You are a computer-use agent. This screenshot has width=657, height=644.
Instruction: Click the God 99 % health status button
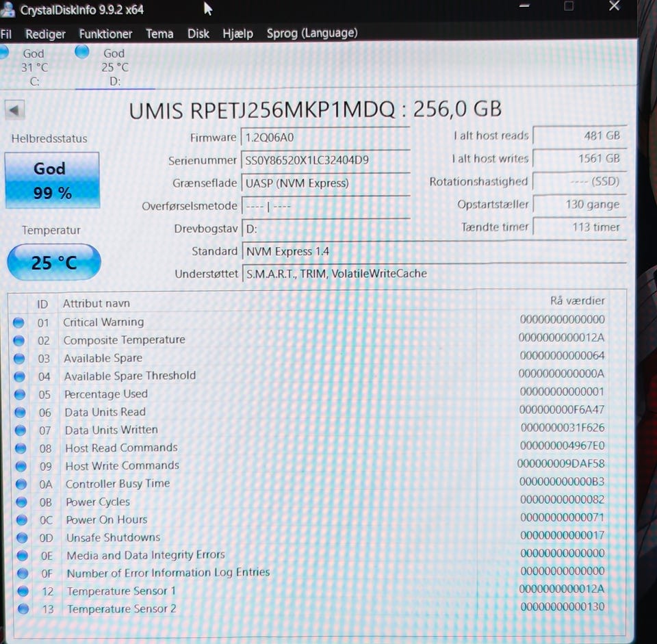[x=53, y=180]
